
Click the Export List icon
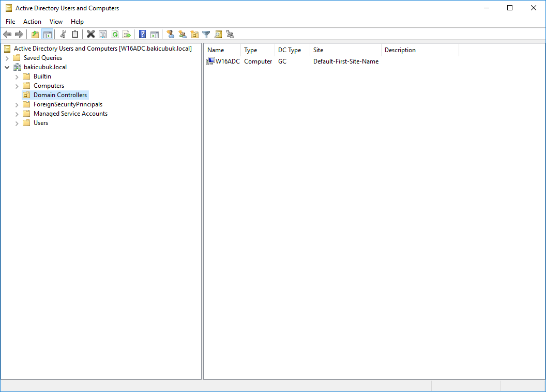(x=127, y=34)
